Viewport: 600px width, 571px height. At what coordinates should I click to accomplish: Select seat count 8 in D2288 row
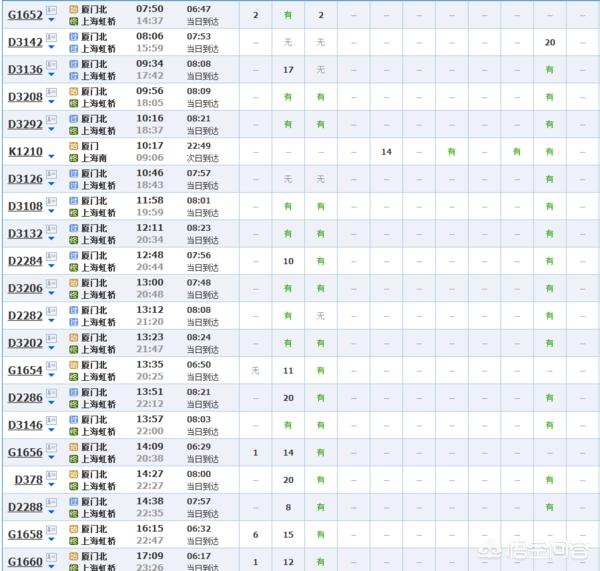coord(288,507)
